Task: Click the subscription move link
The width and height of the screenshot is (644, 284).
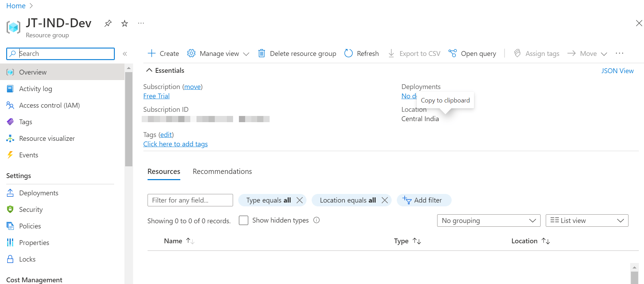Action: [x=192, y=87]
